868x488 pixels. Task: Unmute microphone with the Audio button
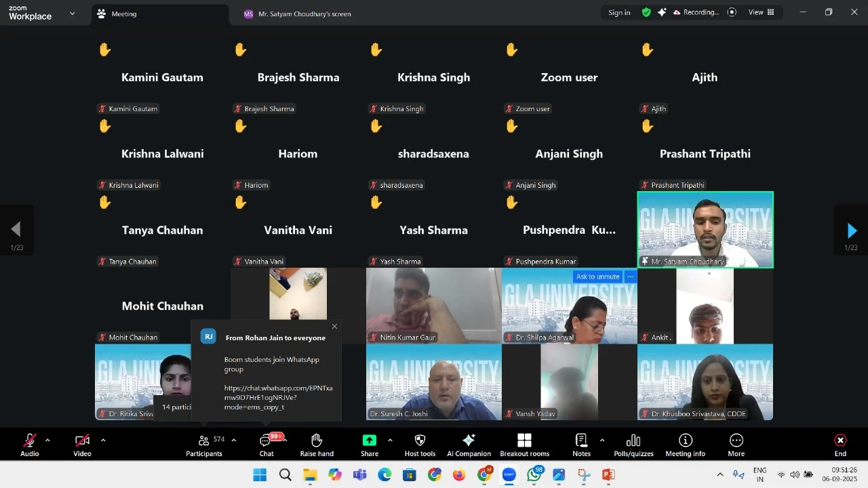click(29, 445)
